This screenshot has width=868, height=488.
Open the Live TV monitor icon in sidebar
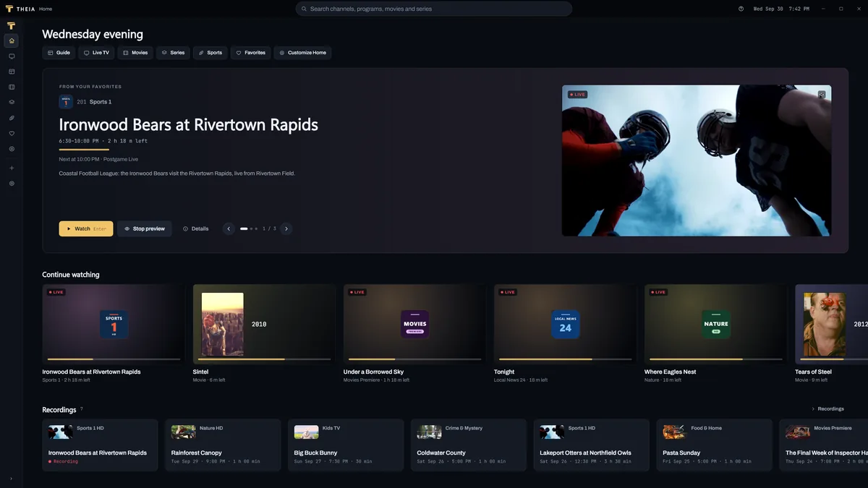[12, 56]
